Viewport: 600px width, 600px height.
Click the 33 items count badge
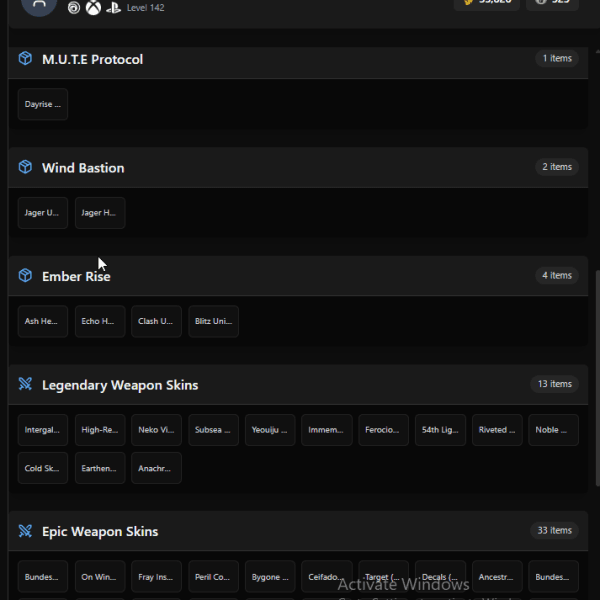click(554, 530)
